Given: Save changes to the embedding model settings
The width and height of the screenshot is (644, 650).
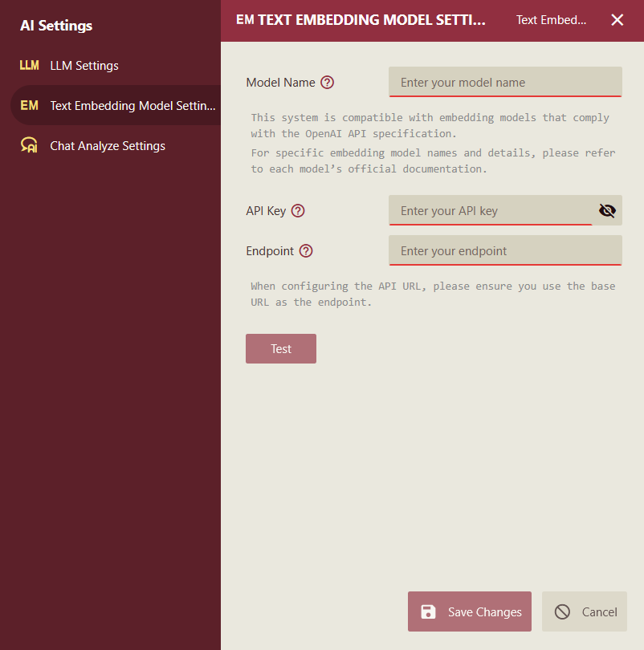Looking at the screenshot, I should pos(470,611).
